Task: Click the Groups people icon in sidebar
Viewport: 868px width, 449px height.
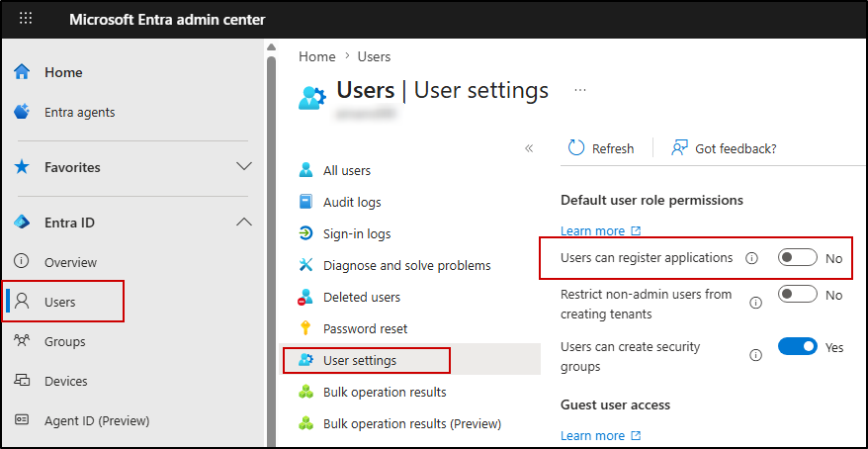Action: [21, 341]
